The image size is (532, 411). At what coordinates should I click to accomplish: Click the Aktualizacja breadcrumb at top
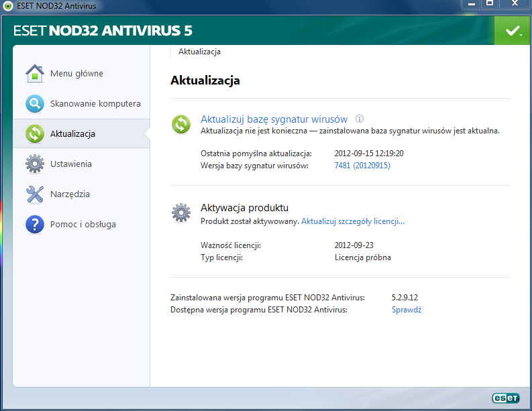pos(199,52)
